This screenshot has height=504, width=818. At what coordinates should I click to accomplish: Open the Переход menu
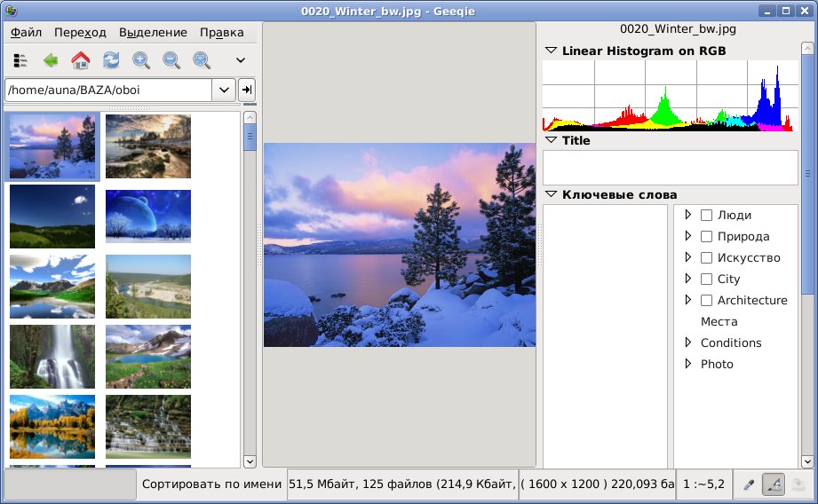(x=80, y=32)
